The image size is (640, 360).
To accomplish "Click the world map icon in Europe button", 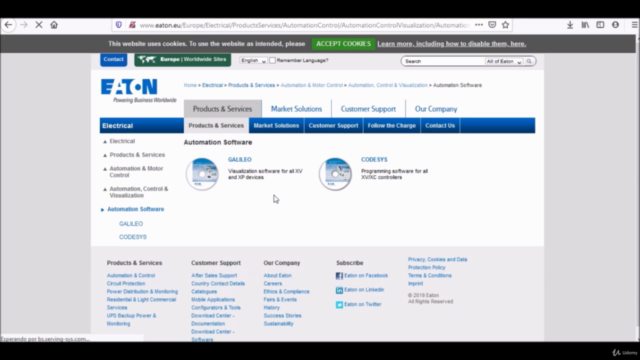I will (x=147, y=60).
